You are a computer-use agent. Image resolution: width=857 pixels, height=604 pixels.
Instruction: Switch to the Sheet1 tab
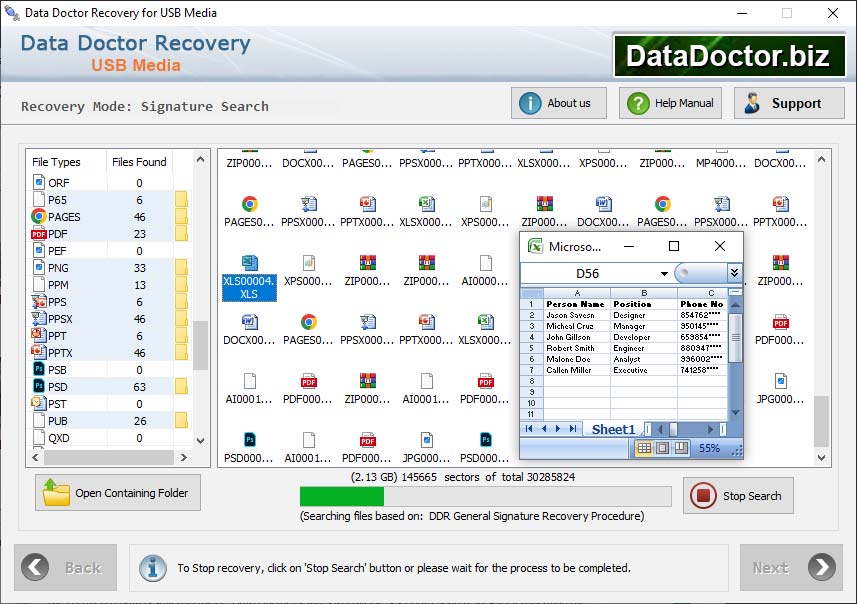pos(614,428)
